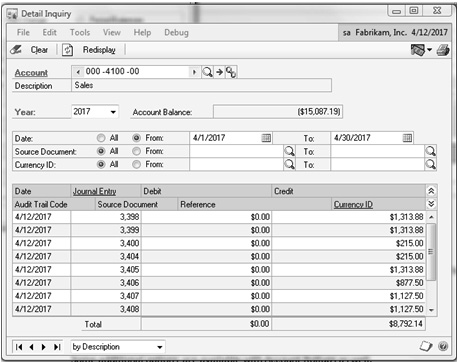Click the account segment binoculars icon

(231, 72)
